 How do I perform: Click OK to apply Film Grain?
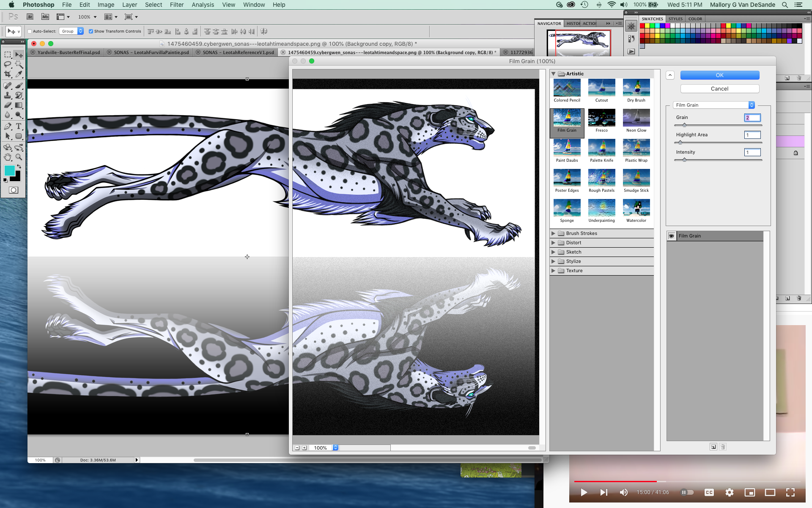(x=719, y=75)
